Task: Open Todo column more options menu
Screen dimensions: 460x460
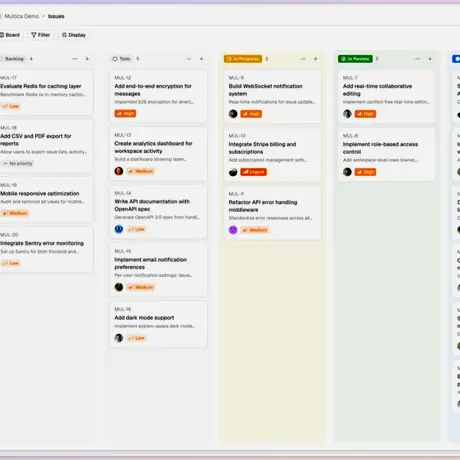Action: click(x=189, y=59)
